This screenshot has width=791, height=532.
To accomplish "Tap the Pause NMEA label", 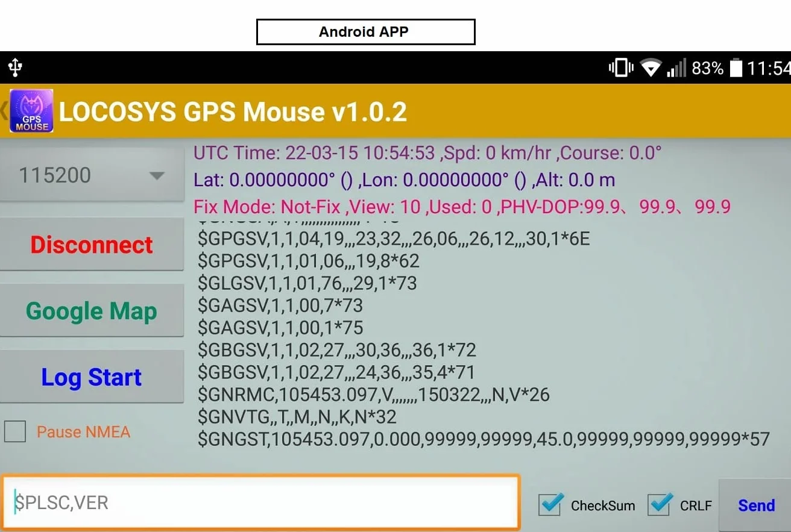I will pos(83,432).
